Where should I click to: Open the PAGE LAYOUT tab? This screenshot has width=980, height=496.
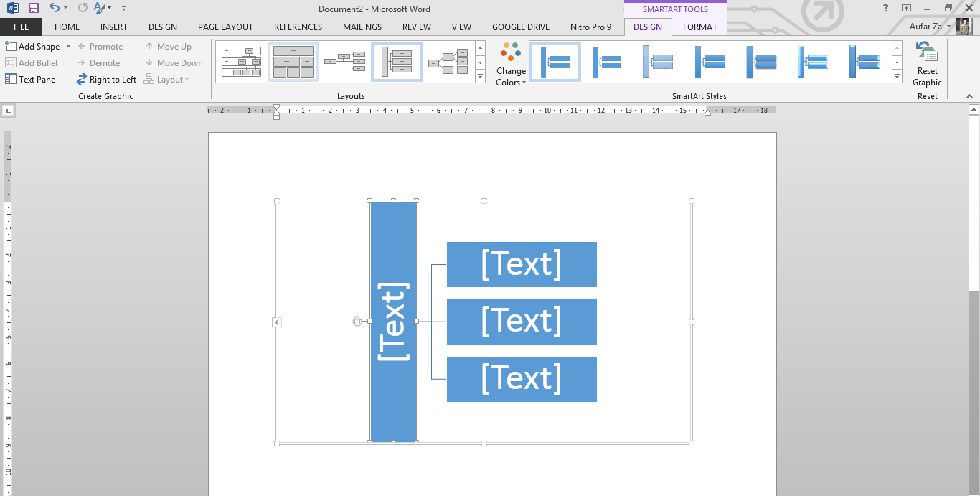coord(225,27)
